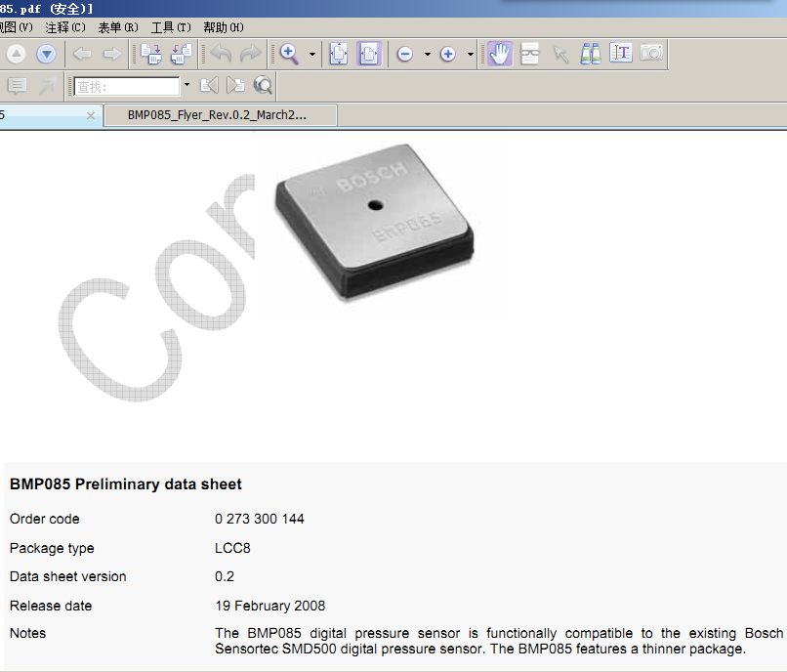Click the find next result icon
787x672 pixels.
(x=235, y=86)
